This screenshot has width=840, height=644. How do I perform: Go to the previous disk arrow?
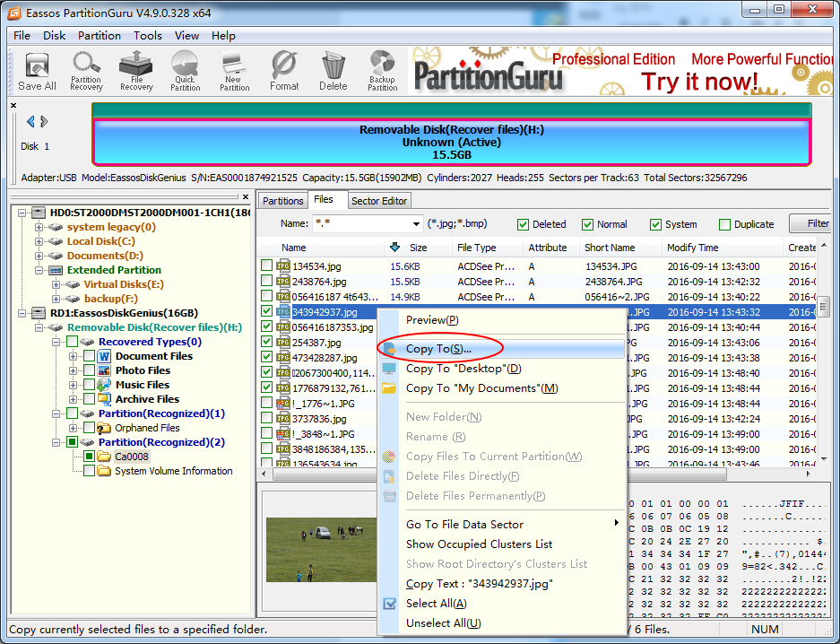[30, 122]
